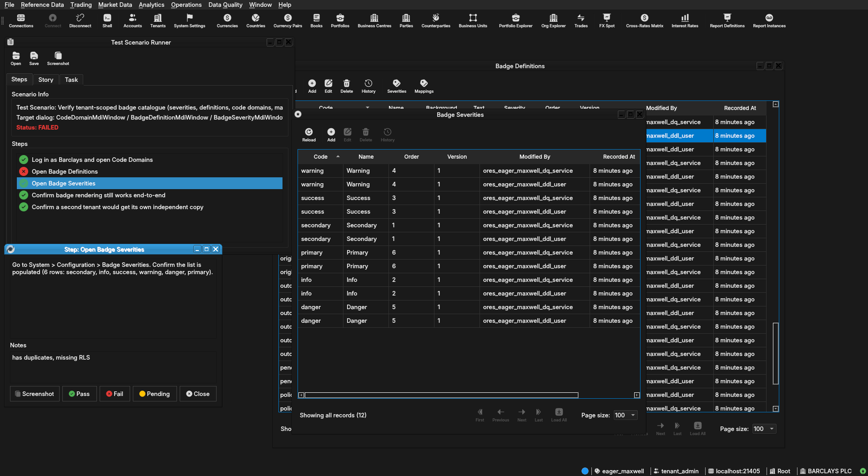
Task: Click Reload in Badge Severities window
Action: pos(309,135)
